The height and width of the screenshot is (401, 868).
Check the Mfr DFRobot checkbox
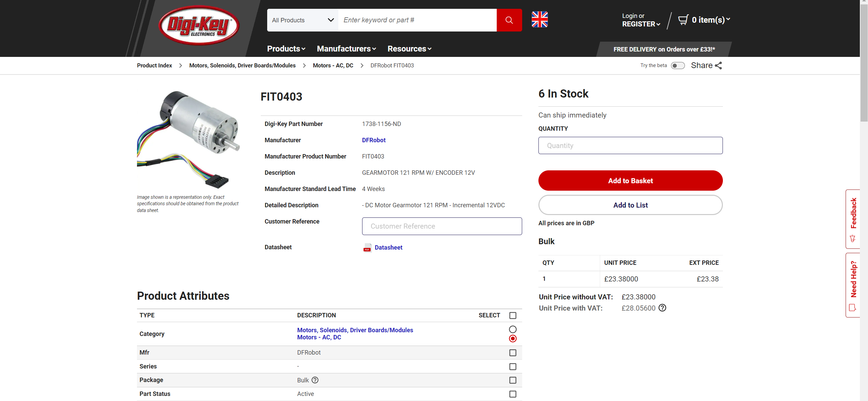(x=513, y=353)
